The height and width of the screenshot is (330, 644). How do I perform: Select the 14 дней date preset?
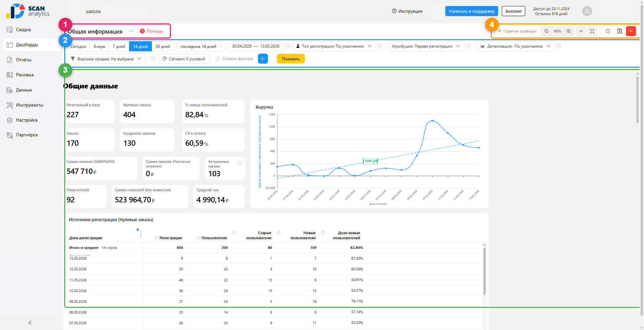[141, 47]
